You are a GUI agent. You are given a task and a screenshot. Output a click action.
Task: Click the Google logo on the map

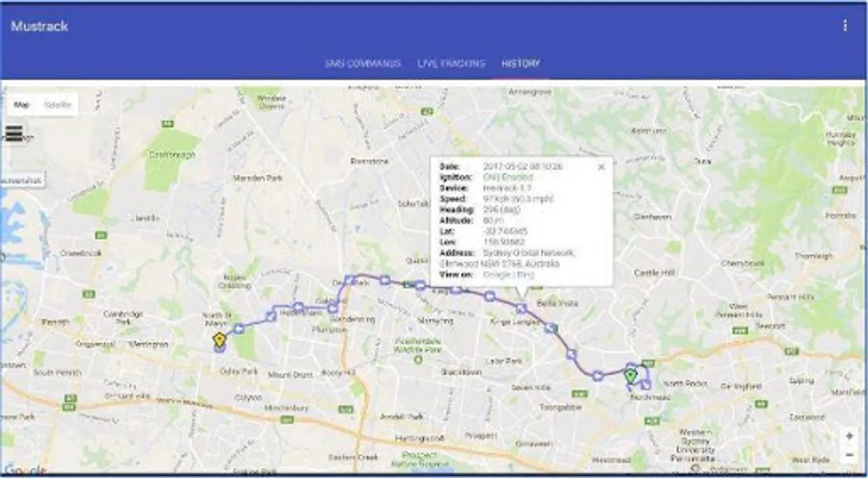pos(25,471)
